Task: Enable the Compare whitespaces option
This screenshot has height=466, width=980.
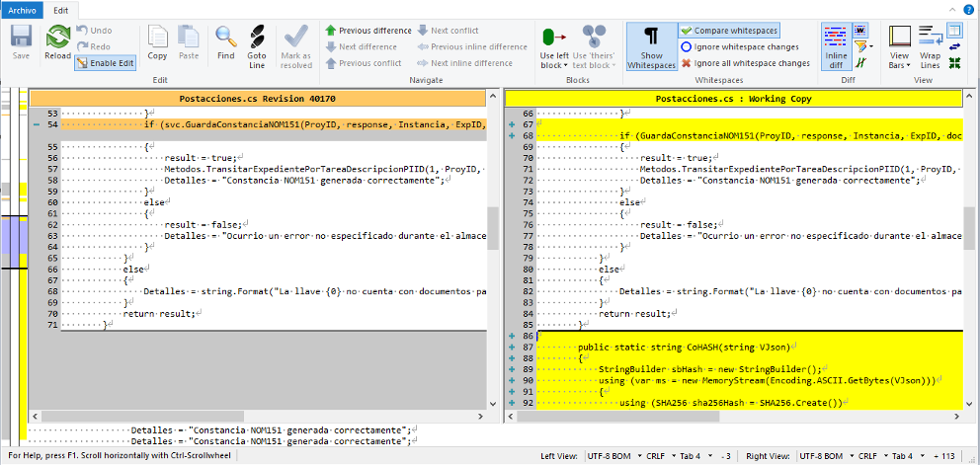Action: point(730,31)
